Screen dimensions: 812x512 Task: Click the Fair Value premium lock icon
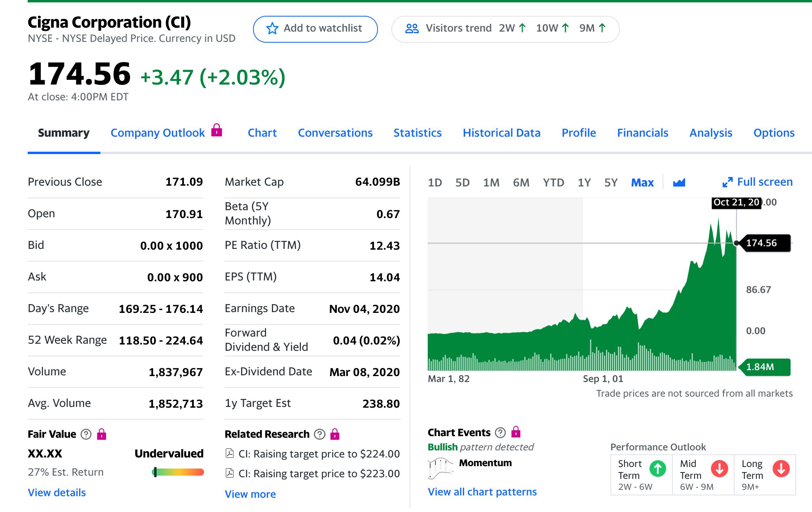pyautogui.click(x=102, y=434)
